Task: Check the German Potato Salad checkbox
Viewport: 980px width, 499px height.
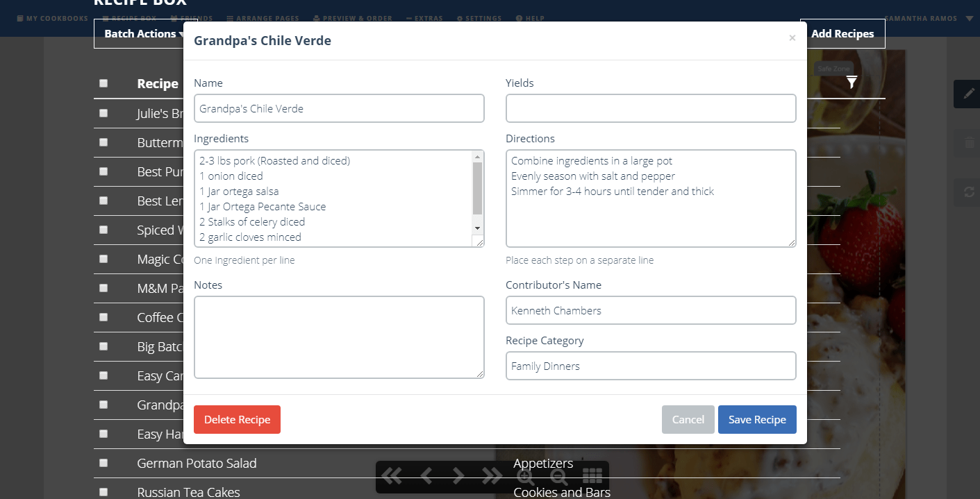Action: (x=103, y=462)
